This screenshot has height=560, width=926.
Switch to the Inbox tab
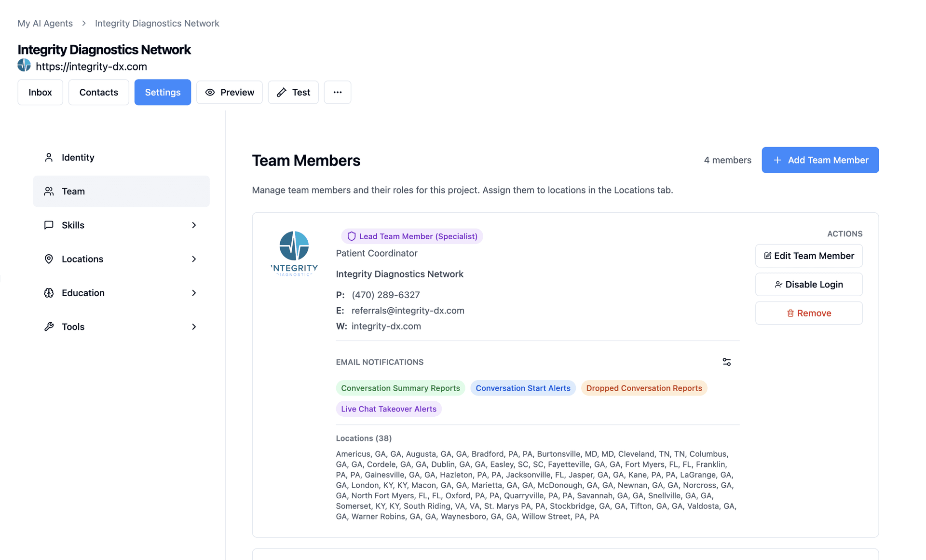pyautogui.click(x=40, y=92)
